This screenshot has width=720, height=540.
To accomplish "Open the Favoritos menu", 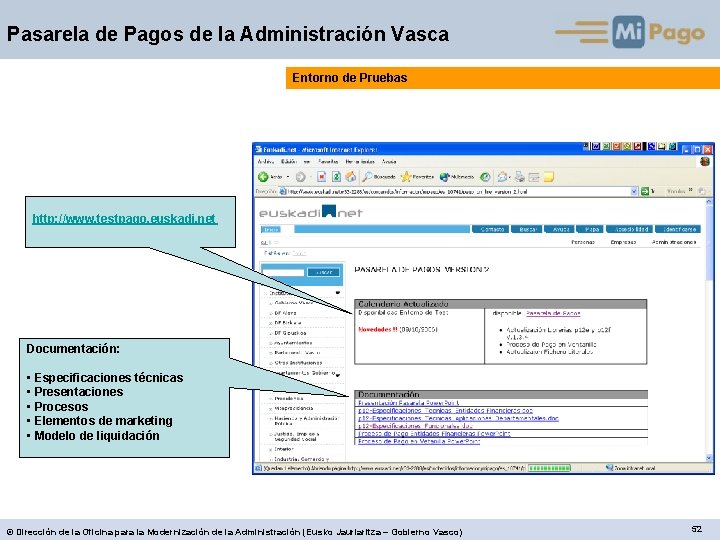I will (328, 162).
